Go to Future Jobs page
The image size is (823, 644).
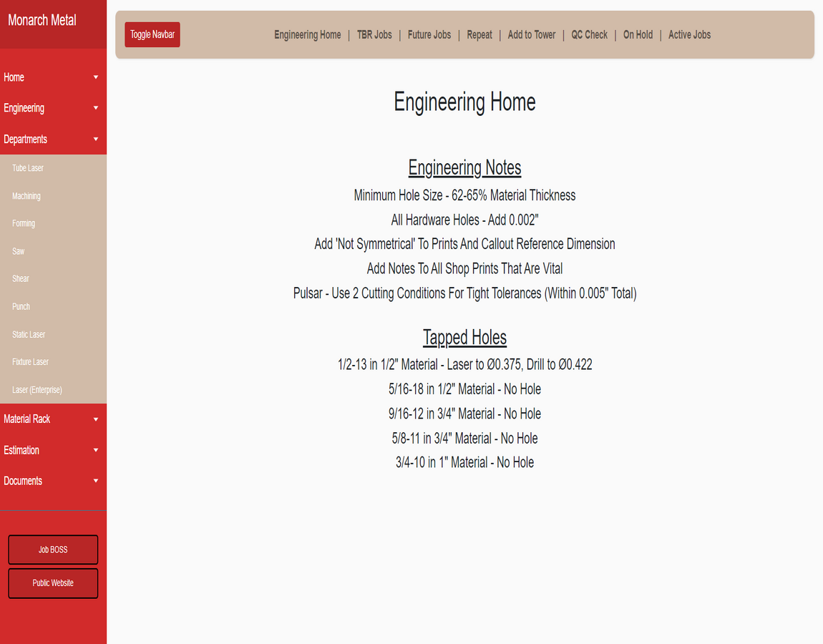coord(429,35)
